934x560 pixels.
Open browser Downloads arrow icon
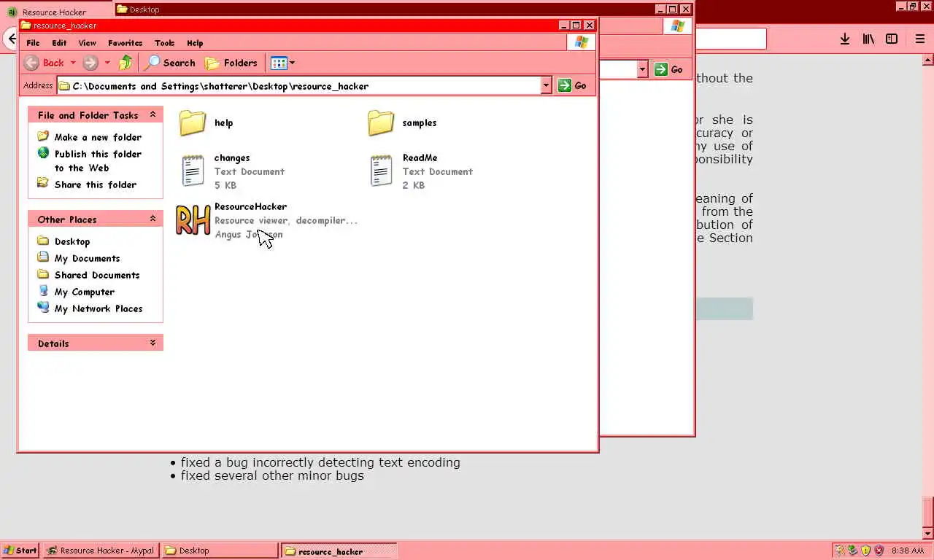844,39
